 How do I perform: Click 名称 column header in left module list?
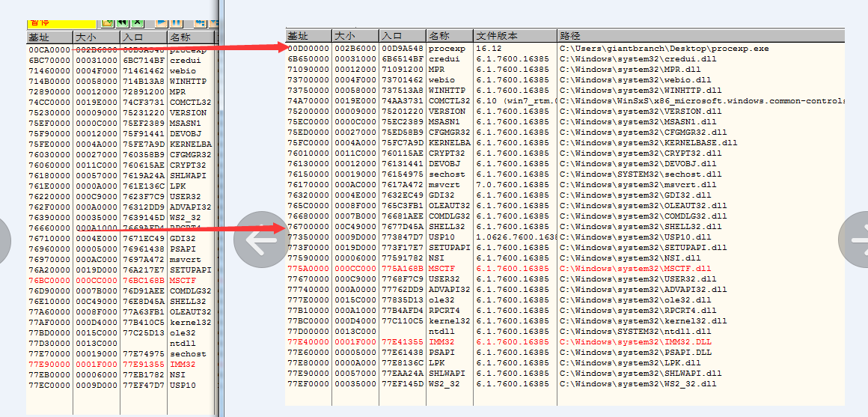click(189, 37)
